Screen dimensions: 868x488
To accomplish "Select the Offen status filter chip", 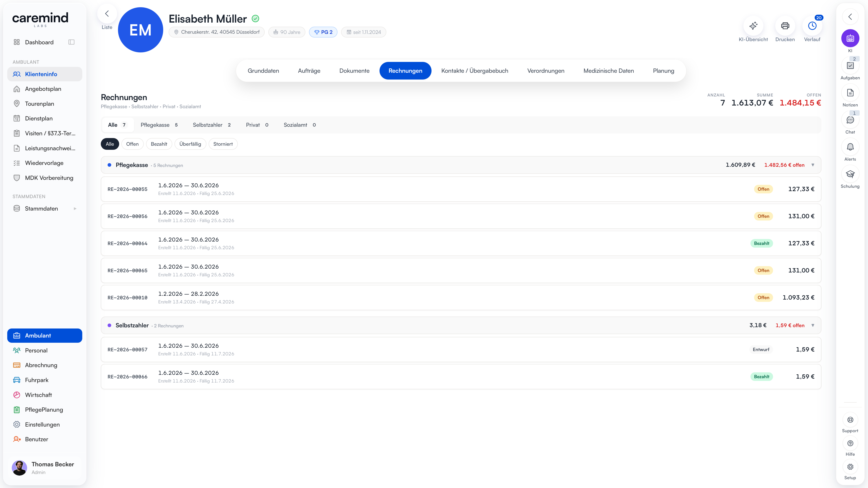I will point(132,144).
